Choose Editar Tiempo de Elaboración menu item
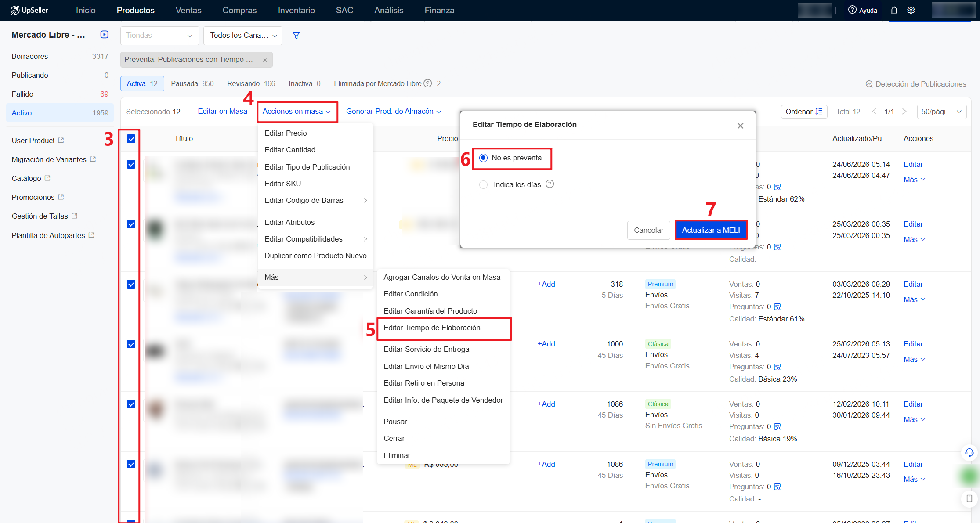 tap(444, 328)
